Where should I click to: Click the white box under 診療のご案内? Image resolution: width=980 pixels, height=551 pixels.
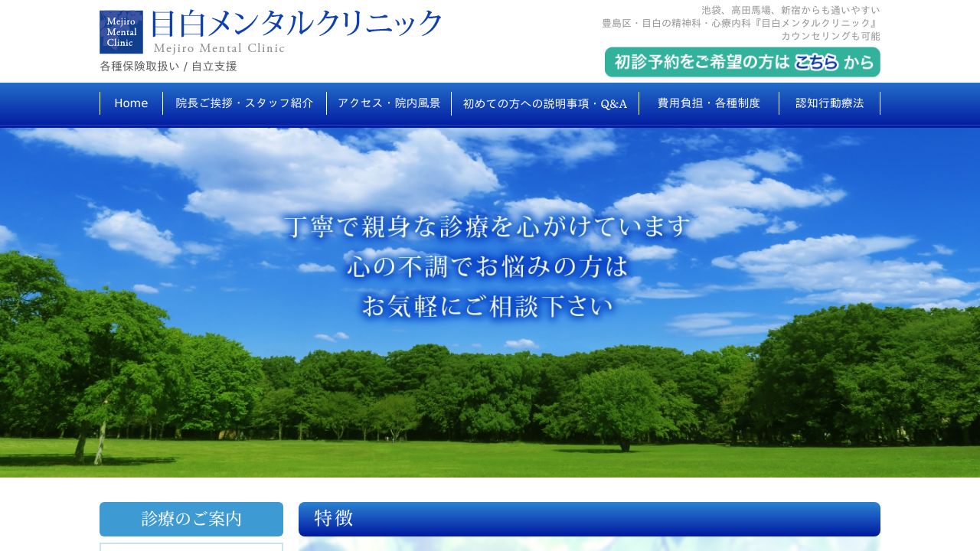(x=191, y=547)
